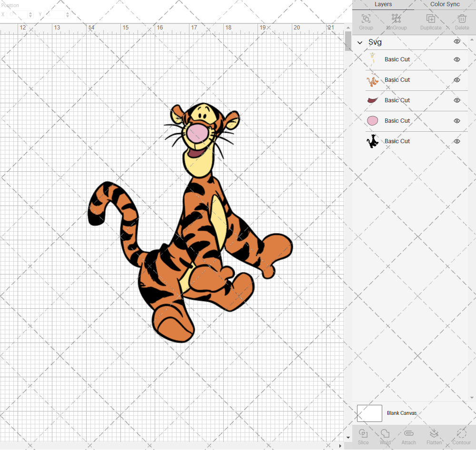Screen dimensions: 476x450
Task: Select the orange tiger layer thumbnail
Action: (373, 80)
